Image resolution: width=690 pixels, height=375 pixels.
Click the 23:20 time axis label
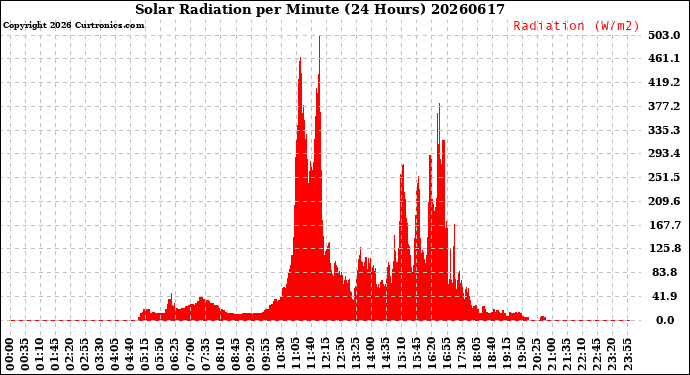pos(612,355)
